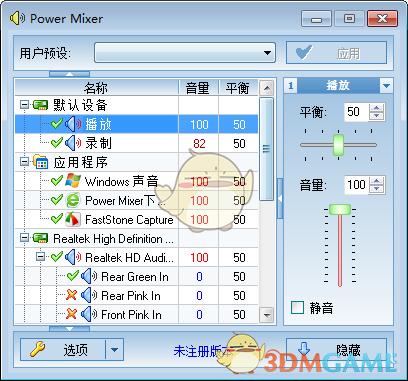Collapse the bottom panel with the down arrow
This screenshot has height=381, width=408.
click(x=69, y=329)
